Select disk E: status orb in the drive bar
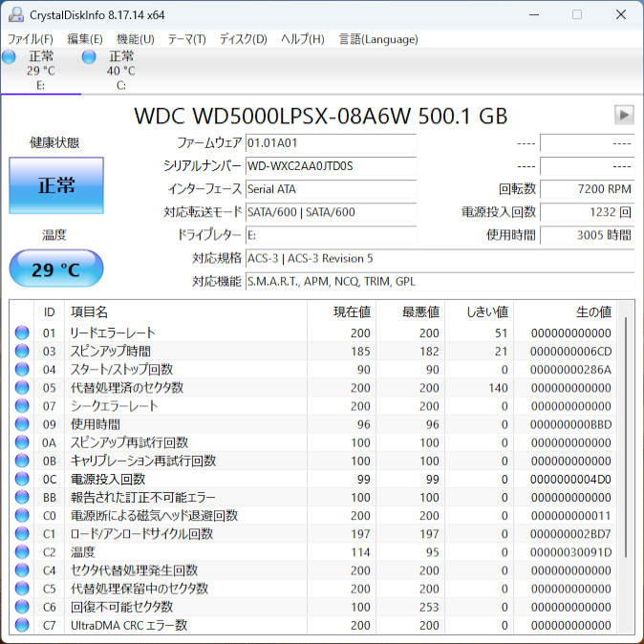The image size is (644, 644). click(10, 57)
